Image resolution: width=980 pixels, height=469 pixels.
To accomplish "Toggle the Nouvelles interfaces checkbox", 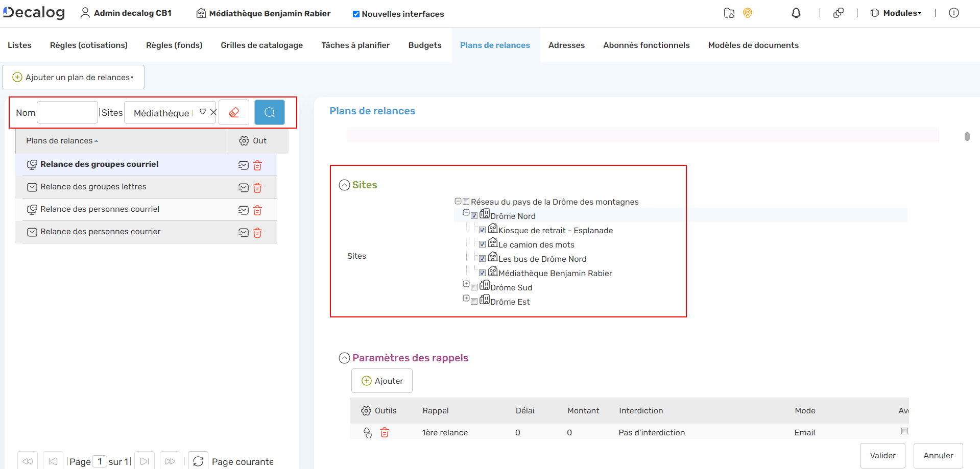I will click(356, 14).
